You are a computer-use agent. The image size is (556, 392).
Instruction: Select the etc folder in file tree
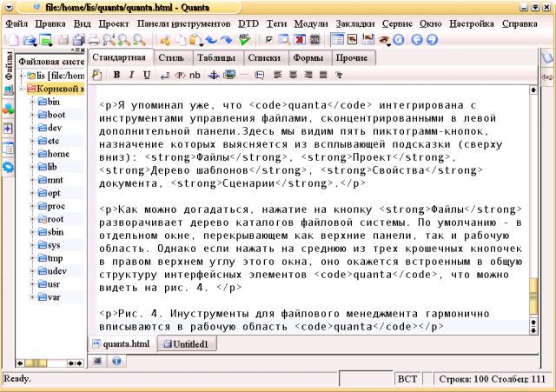53,140
